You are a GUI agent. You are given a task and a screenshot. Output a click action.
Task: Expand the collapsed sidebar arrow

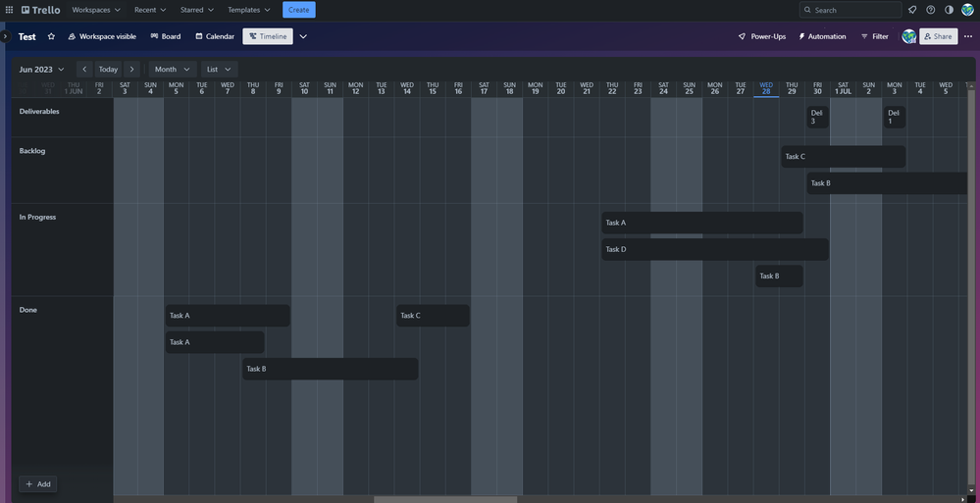(x=5, y=36)
